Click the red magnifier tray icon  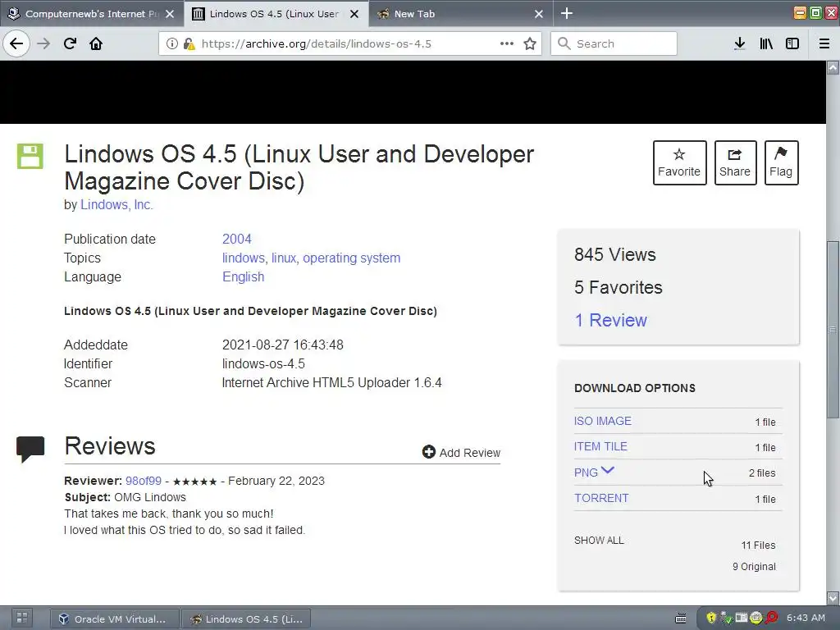(x=771, y=618)
